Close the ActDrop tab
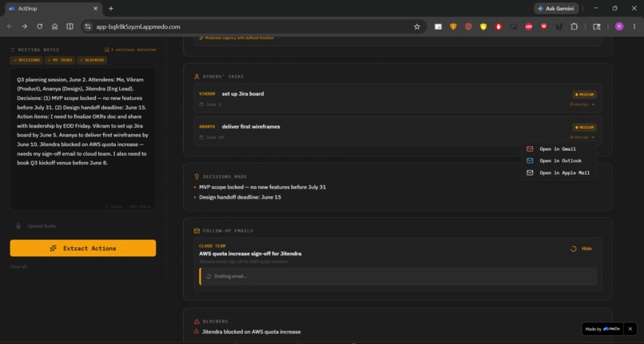This screenshot has width=644, height=344. coord(95,8)
